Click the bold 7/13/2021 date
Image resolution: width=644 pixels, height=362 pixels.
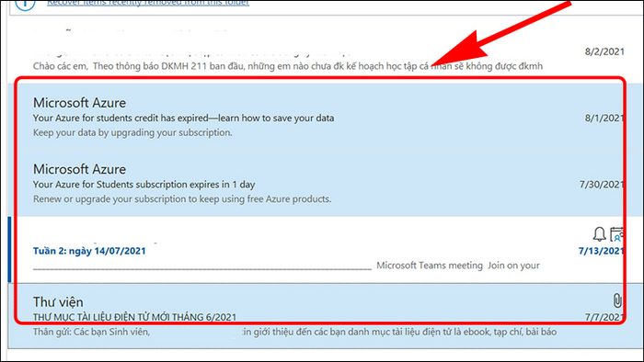[602, 251]
